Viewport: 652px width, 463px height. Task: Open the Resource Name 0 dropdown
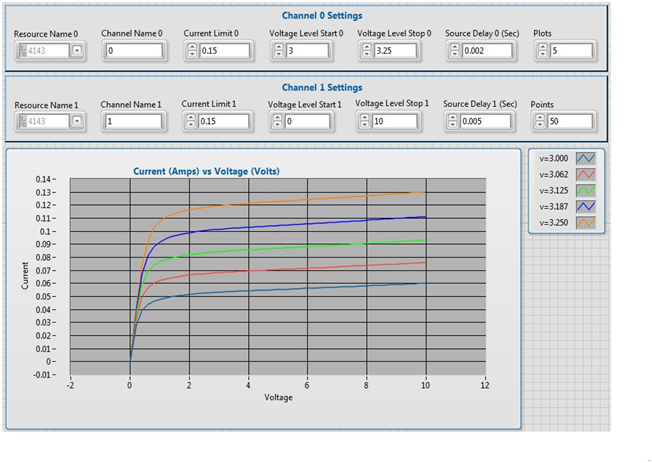77,50
